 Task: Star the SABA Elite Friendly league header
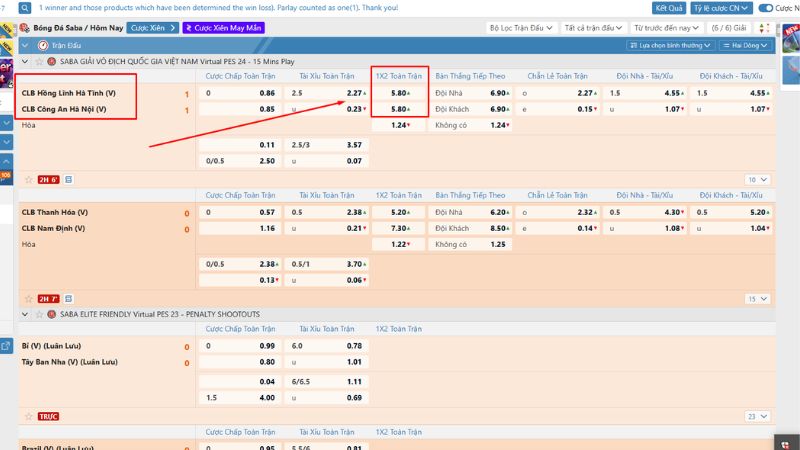tap(38, 314)
